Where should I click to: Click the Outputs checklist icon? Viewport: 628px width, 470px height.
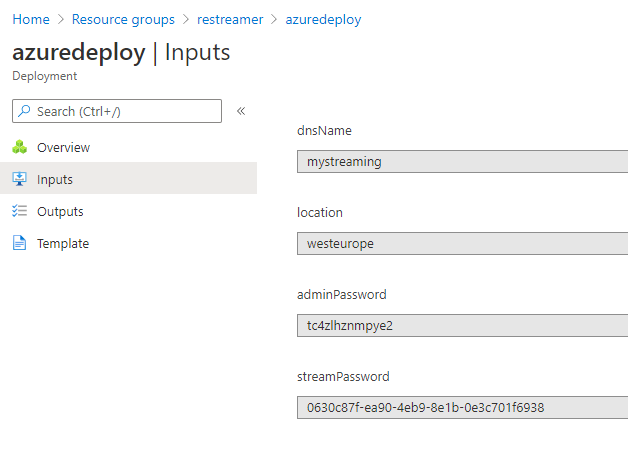point(19,212)
